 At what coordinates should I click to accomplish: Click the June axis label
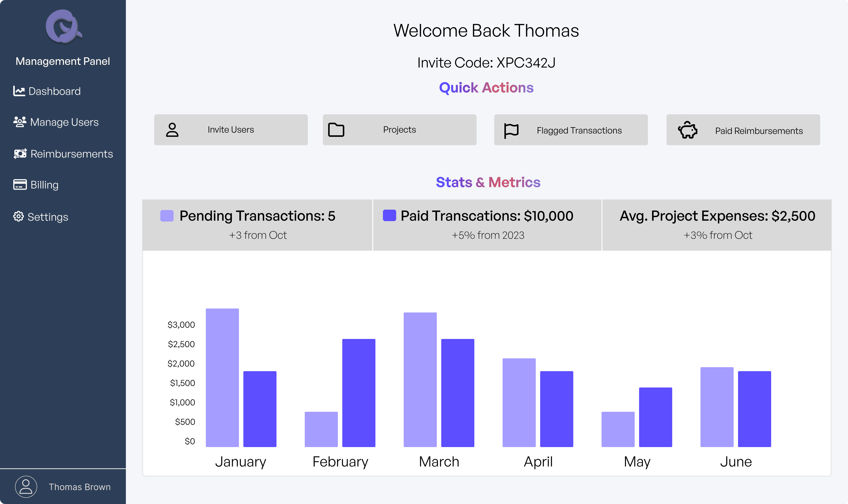click(736, 462)
